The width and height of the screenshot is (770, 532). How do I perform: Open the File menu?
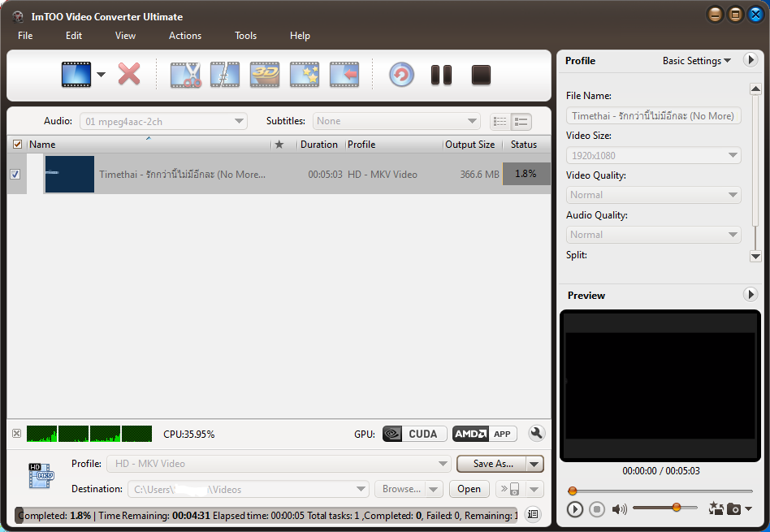click(25, 36)
